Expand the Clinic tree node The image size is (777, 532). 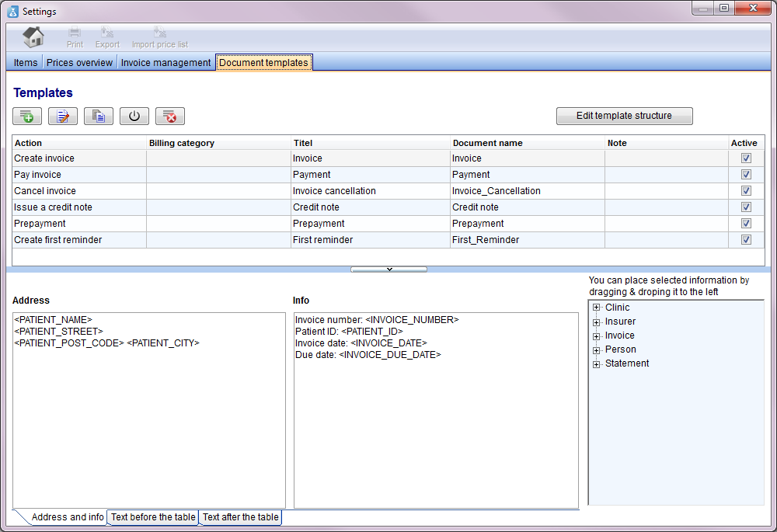point(596,308)
